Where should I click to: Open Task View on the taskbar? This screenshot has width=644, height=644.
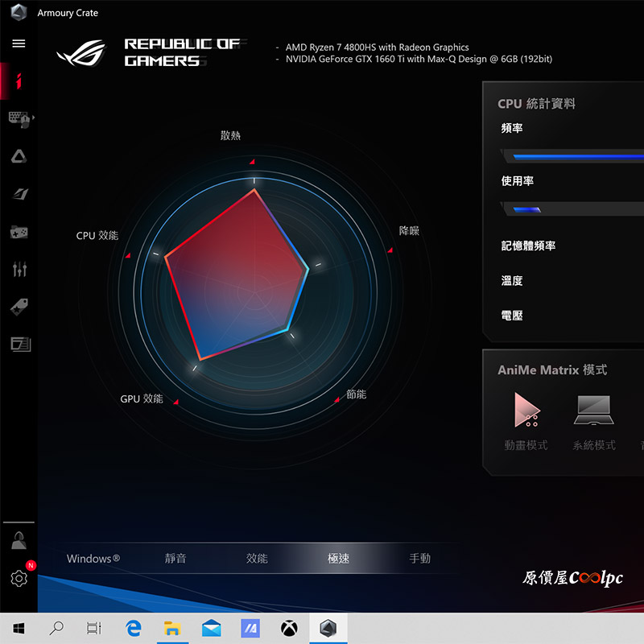[94, 628]
